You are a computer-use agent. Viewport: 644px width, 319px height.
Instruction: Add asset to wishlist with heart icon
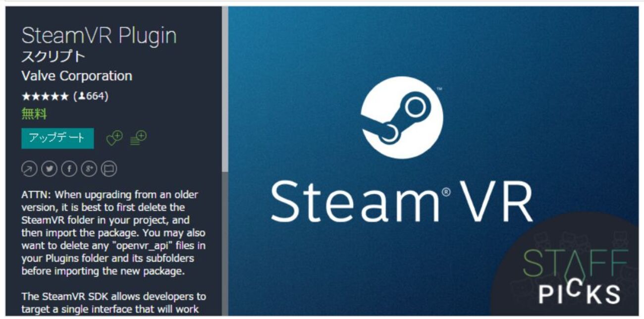tap(114, 138)
